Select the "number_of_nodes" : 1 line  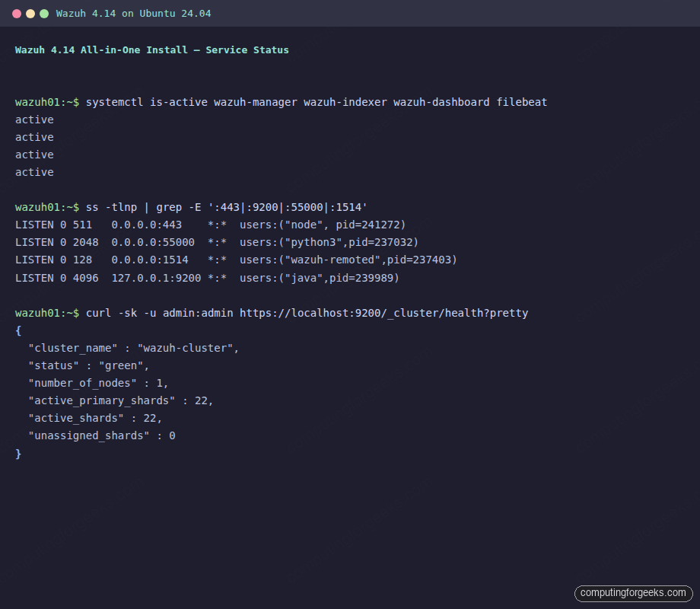(x=98, y=383)
